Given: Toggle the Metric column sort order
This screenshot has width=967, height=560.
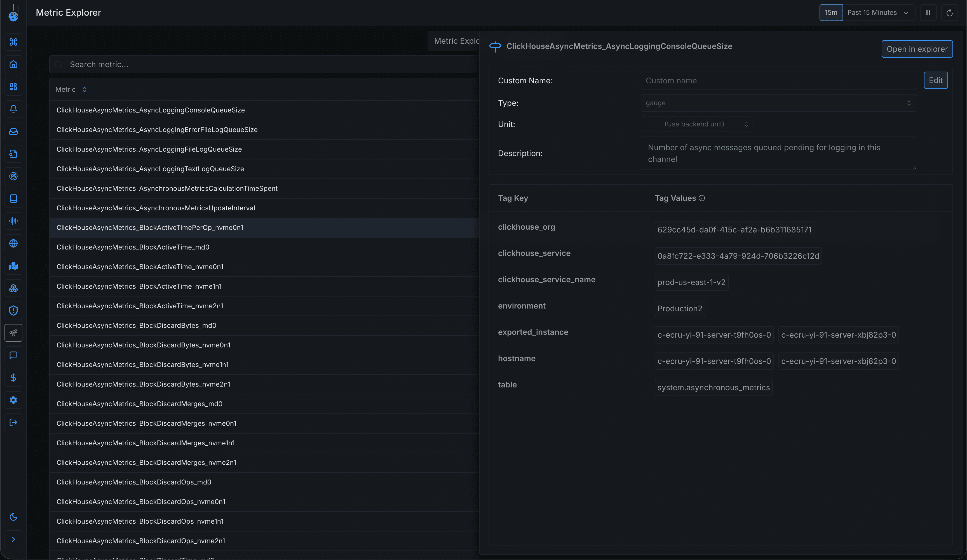Looking at the screenshot, I should pos(85,89).
